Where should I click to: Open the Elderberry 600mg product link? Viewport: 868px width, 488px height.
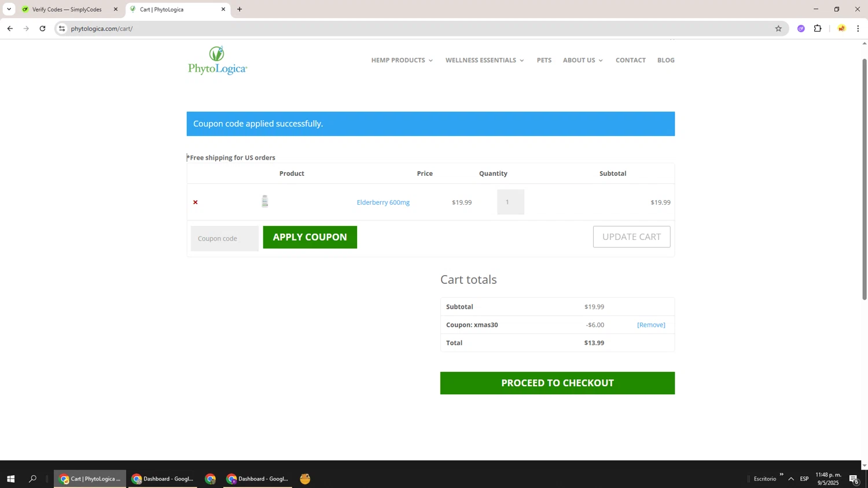tap(383, 202)
